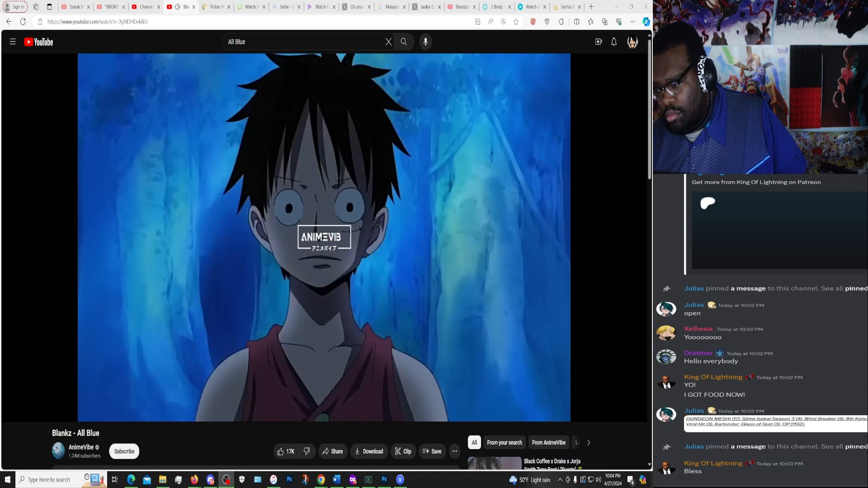This screenshot has width=868, height=488.
Task: Toggle the browser split screen icon
Action: click(x=576, y=22)
